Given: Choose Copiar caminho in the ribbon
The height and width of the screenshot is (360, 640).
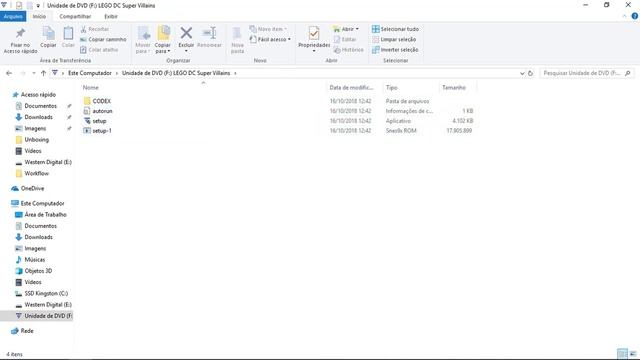Looking at the screenshot, I should tap(103, 39).
